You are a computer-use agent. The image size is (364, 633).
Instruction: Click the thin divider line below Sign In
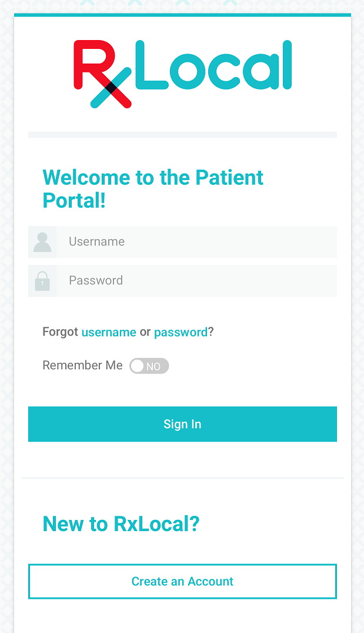tap(183, 478)
